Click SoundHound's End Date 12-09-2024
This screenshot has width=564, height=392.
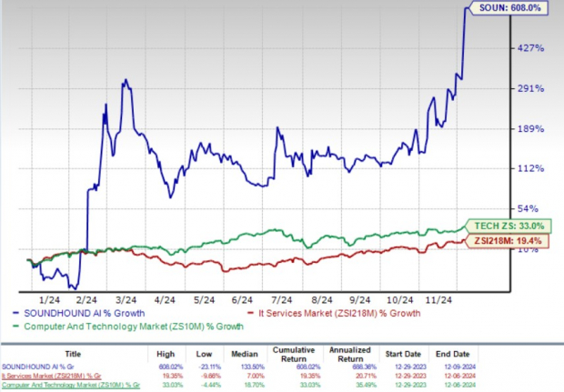point(459,367)
